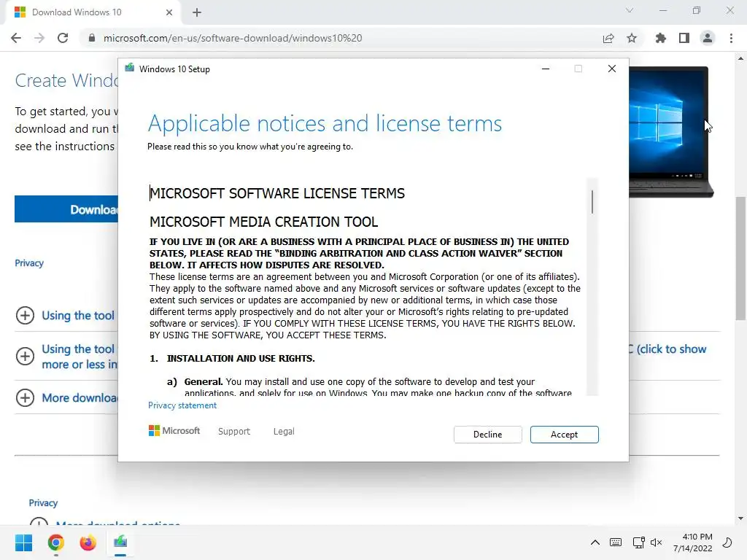Viewport: 747px width, 560px height.
Task: Open Chrome profile avatar menu
Action: pos(708,38)
